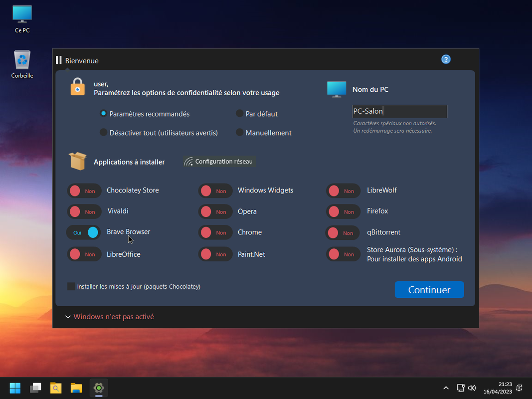
Task: Click the Continuer button
Action: coord(429,289)
